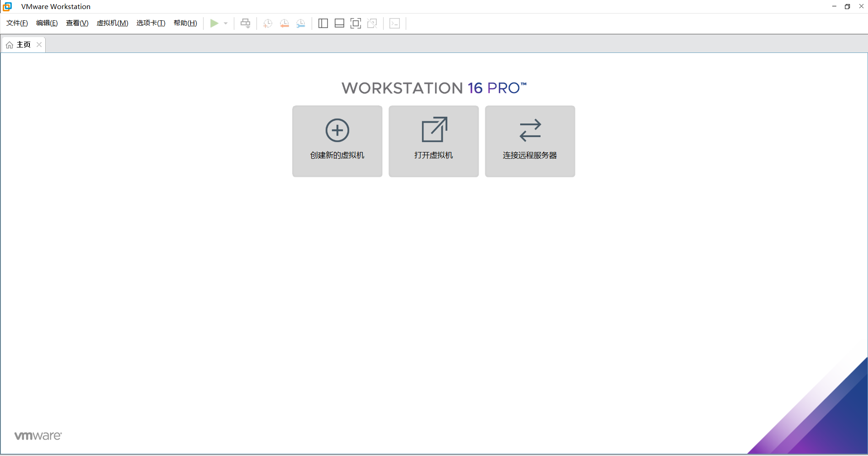The image size is (868, 456).
Task: Open the 查看(V) menu
Action: point(77,23)
